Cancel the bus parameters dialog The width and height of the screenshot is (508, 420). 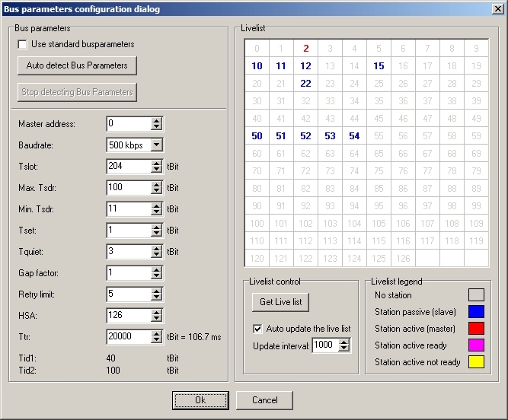click(x=264, y=400)
